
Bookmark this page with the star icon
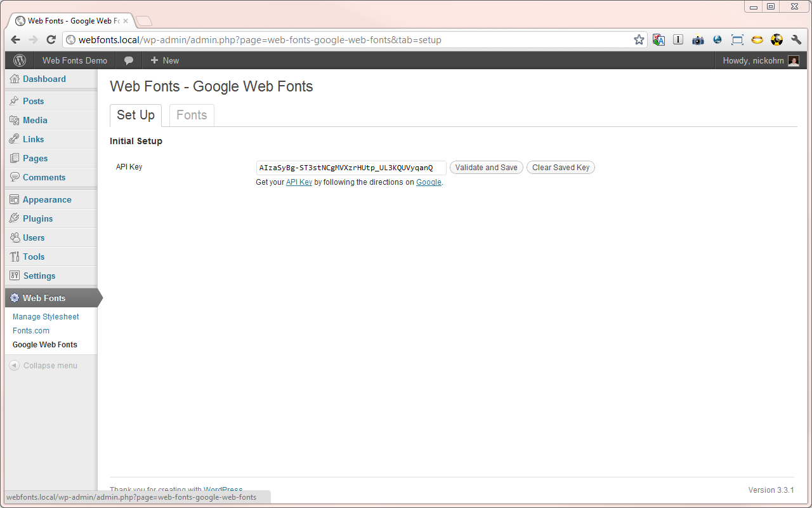639,39
